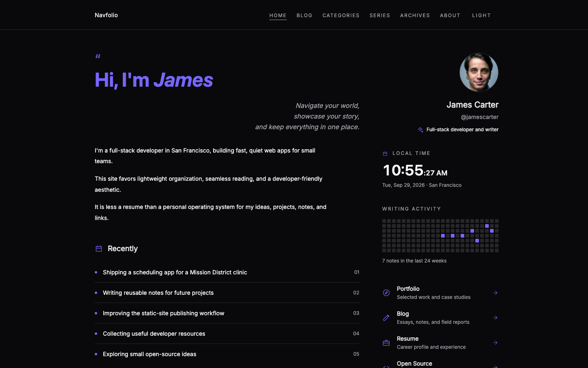The image size is (588, 368).
Task: Open the Archives nav item
Action: pos(415,16)
